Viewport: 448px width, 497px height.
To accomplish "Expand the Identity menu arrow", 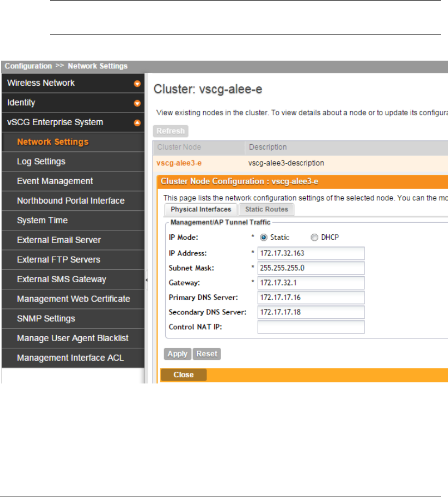I will [137, 104].
